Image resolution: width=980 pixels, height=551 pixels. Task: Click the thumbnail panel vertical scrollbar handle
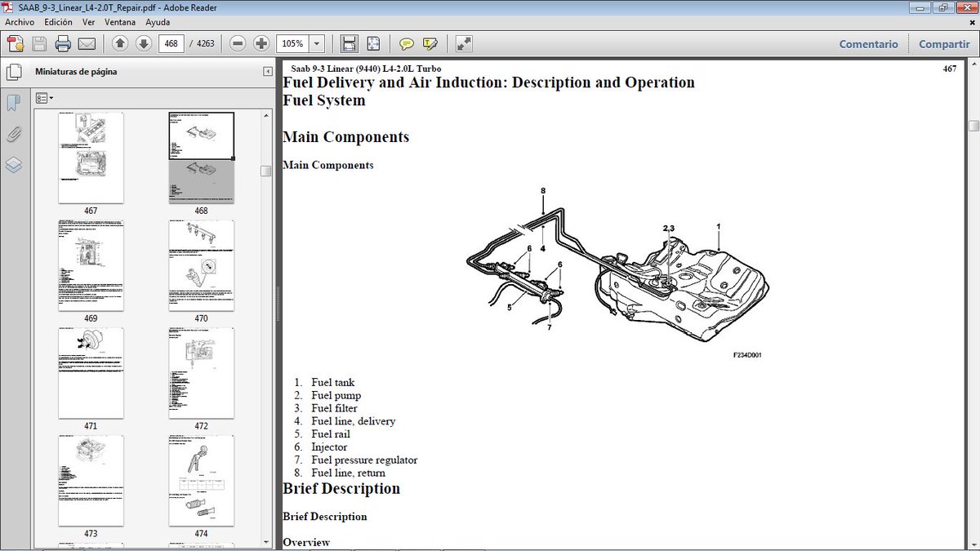click(x=266, y=171)
